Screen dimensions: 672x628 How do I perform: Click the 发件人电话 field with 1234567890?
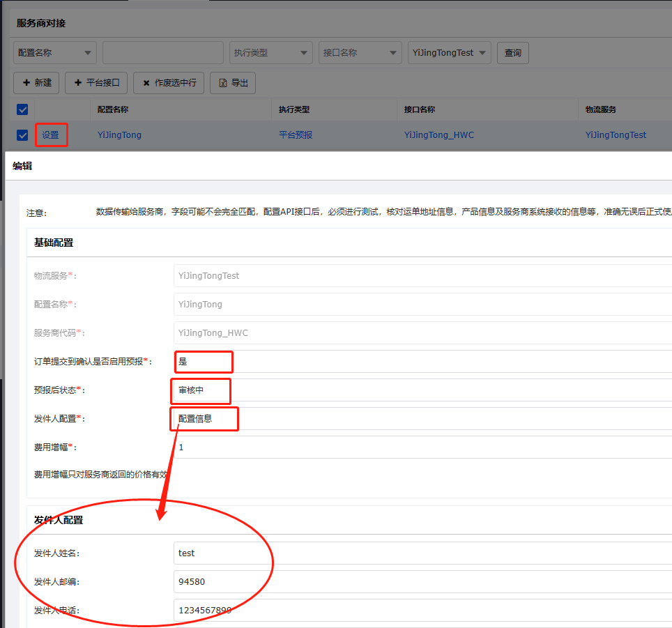(x=422, y=611)
